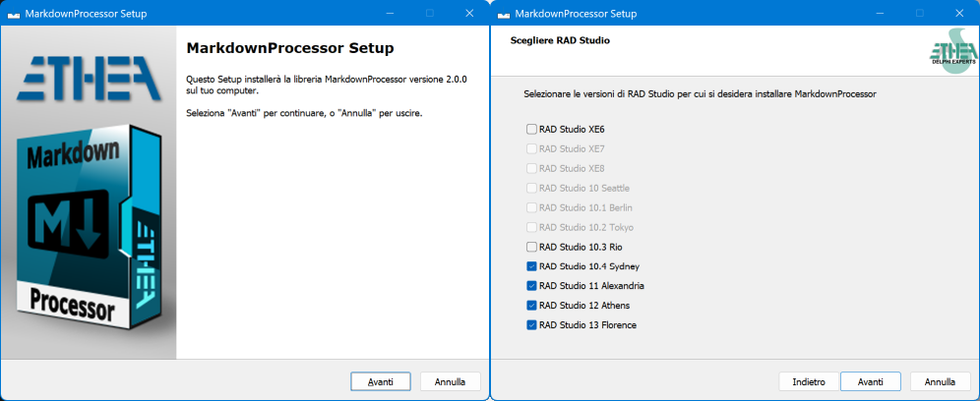Image resolution: width=980 pixels, height=401 pixels.
Task: Minimize the RAD Studio selection window
Action: click(x=880, y=13)
